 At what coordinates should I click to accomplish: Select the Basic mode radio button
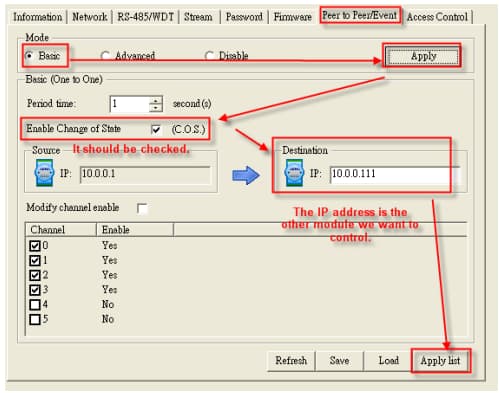point(29,56)
